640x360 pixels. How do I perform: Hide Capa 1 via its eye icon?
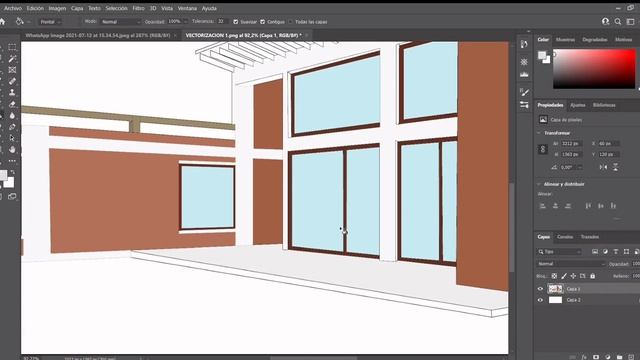pos(540,289)
